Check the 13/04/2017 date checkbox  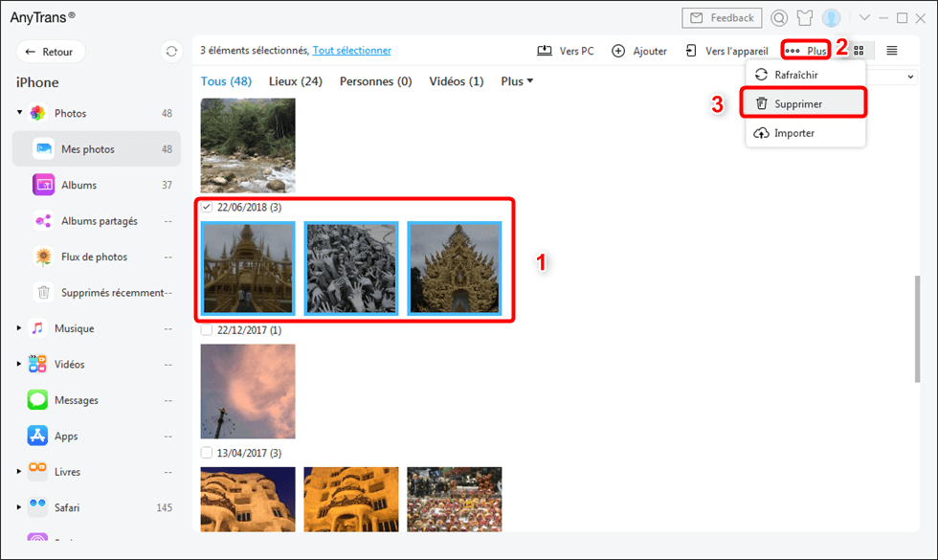tap(207, 453)
